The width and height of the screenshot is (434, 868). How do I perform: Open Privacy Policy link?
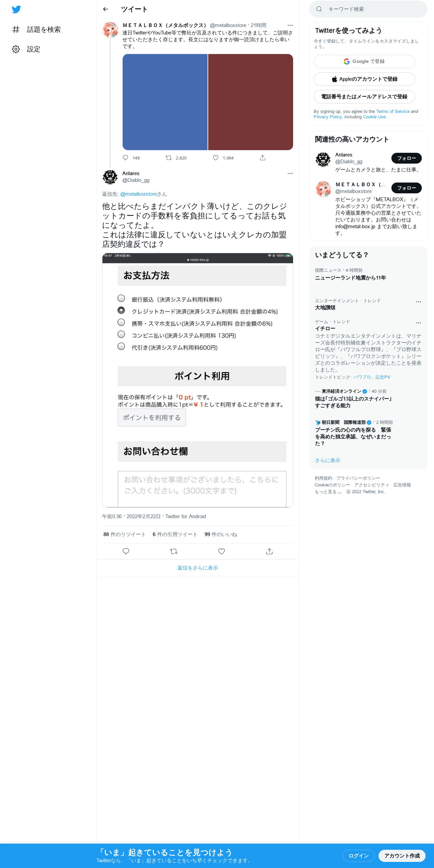point(328,117)
